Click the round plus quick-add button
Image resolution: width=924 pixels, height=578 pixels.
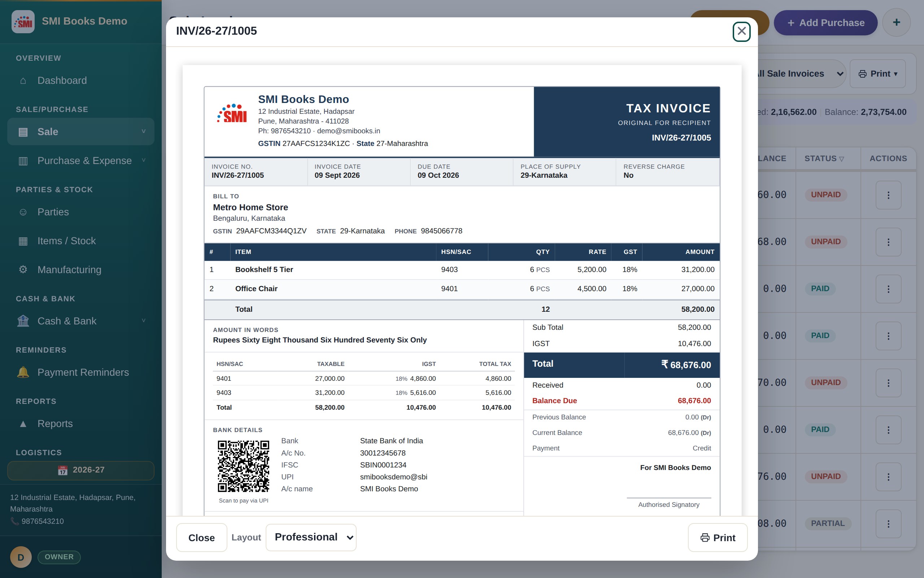tap(896, 22)
